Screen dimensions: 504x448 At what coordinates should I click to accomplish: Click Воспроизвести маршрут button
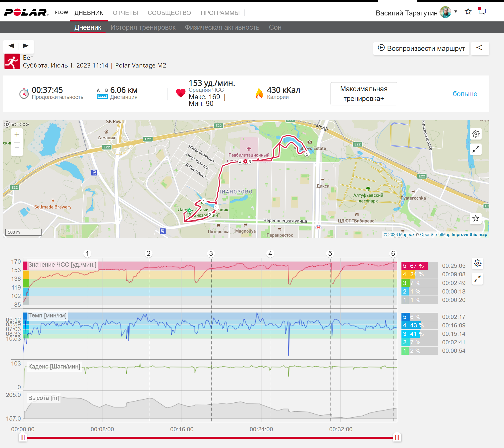pyautogui.click(x=421, y=48)
